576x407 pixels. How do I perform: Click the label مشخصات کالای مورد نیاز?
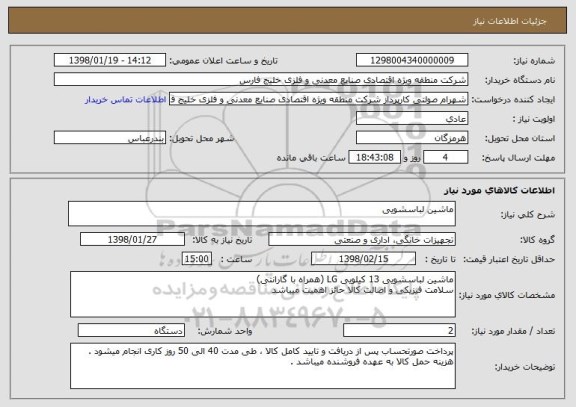[x=507, y=295]
